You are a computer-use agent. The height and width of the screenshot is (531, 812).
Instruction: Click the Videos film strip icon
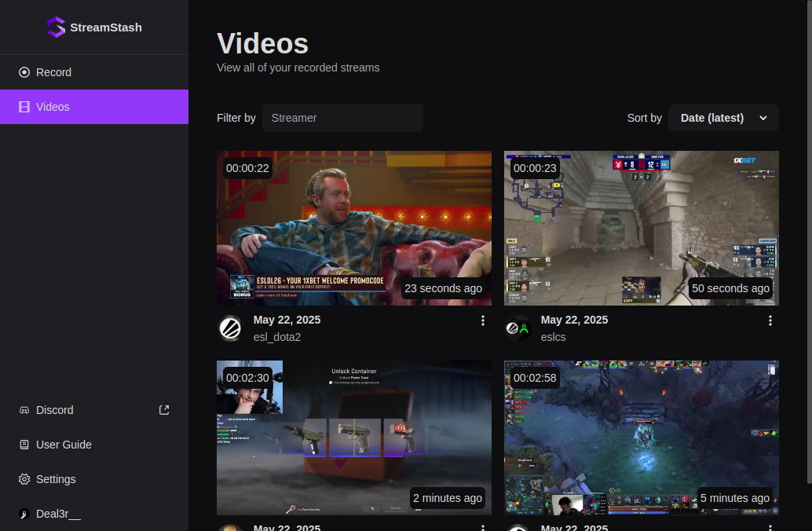point(24,107)
